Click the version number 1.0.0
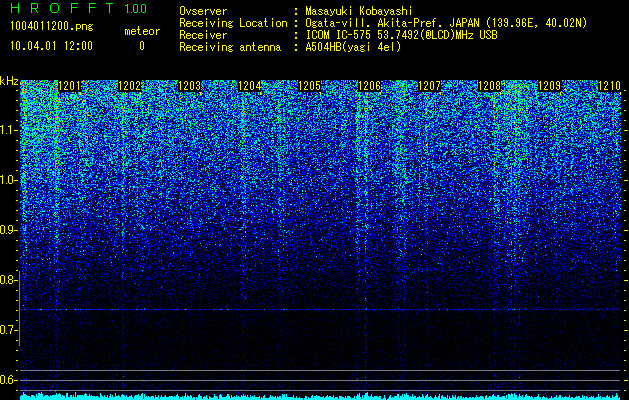 tap(135, 8)
